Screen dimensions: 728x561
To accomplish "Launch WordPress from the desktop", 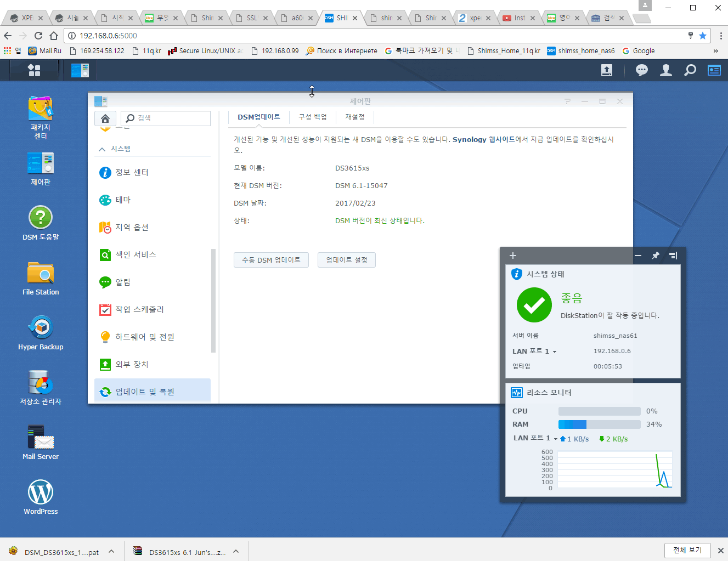I will pos(41,497).
